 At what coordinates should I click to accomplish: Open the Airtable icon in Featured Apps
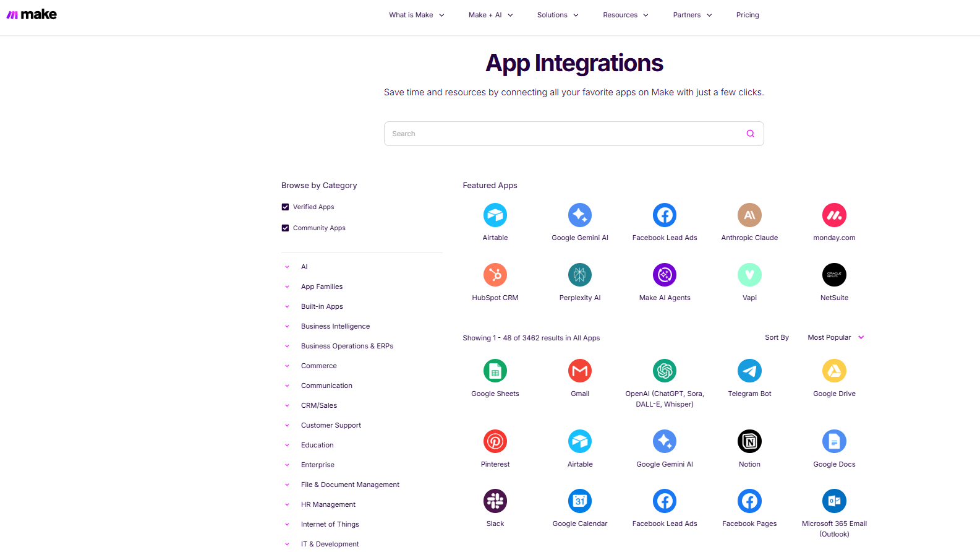coord(495,215)
